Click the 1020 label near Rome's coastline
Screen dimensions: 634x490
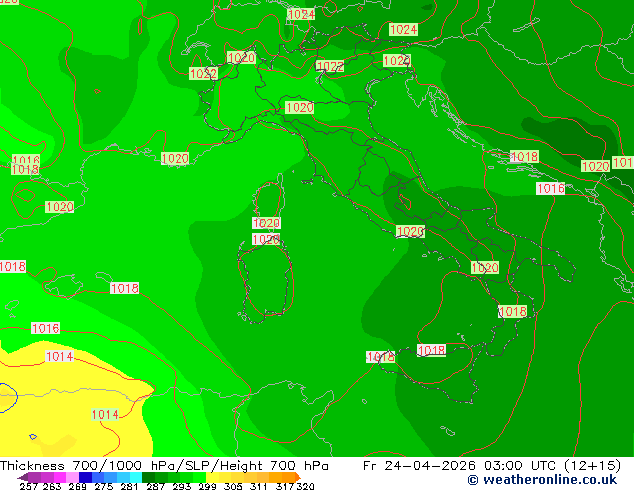(x=410, y=232)
